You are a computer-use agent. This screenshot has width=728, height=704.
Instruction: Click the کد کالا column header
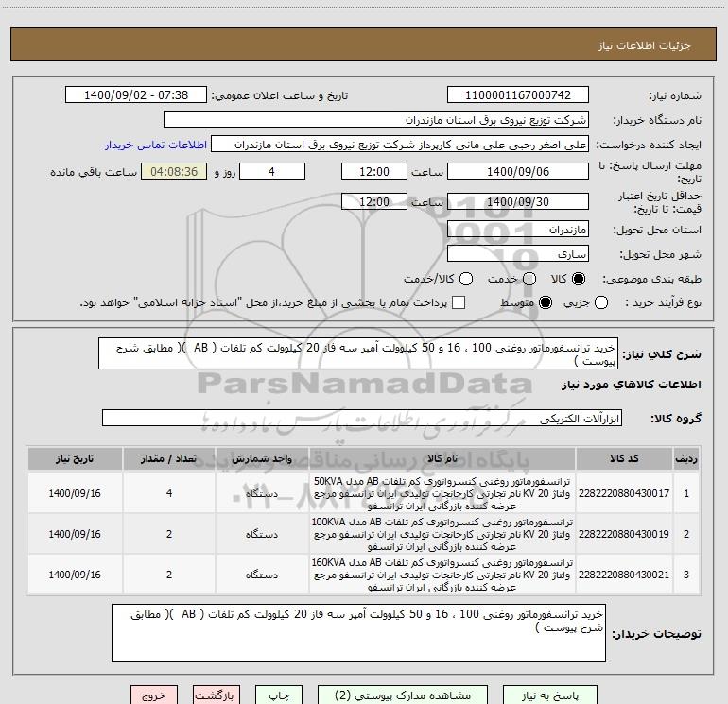pos(624,458)
